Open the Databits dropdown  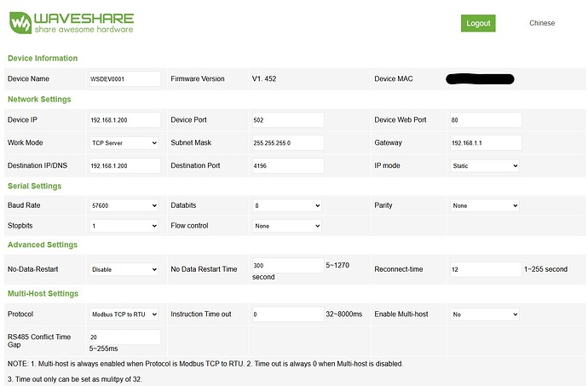click(287, 205)
